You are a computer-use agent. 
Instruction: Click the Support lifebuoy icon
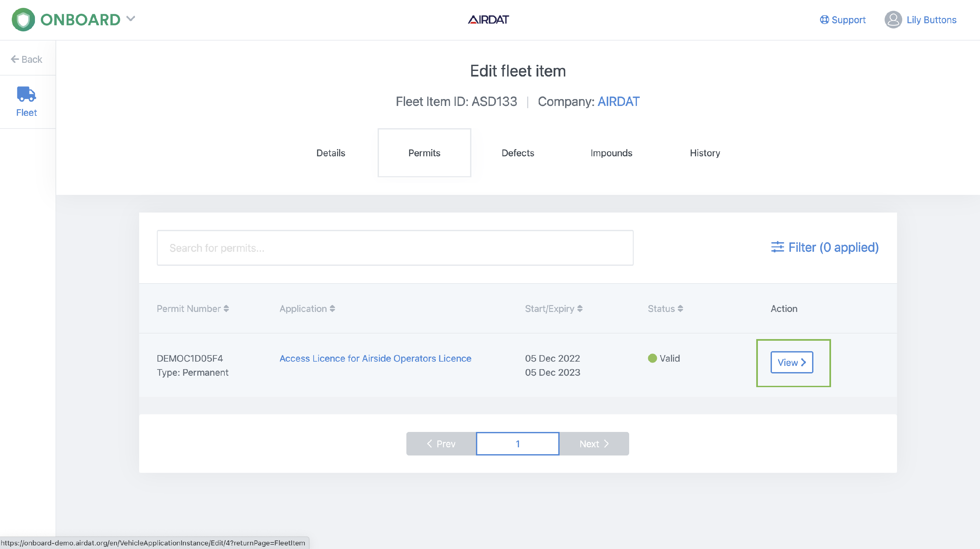click(824, 20)
